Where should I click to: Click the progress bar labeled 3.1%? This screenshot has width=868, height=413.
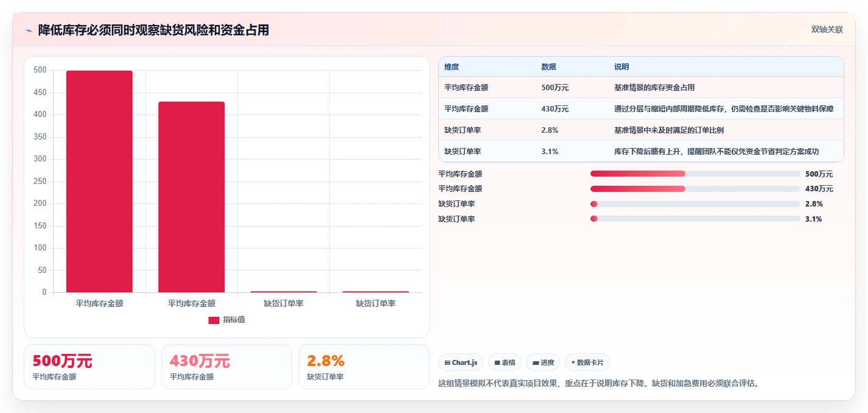coord(695,219)
